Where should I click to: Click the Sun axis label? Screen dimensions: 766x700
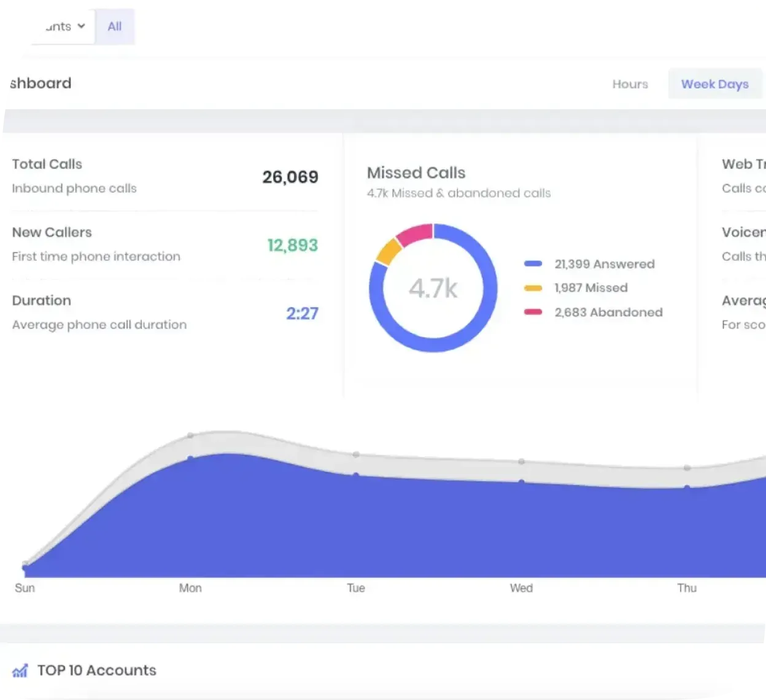[25, 588]
